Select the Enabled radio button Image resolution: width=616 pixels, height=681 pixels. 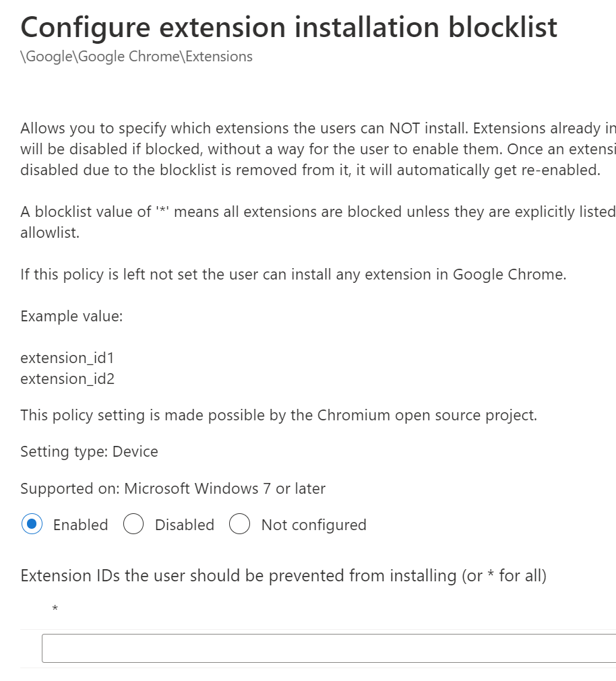32,524
